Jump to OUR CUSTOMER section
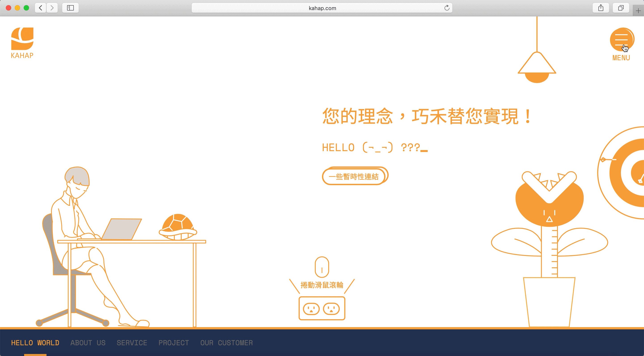This screenshot has width=644, height=356. click(227, 343)
